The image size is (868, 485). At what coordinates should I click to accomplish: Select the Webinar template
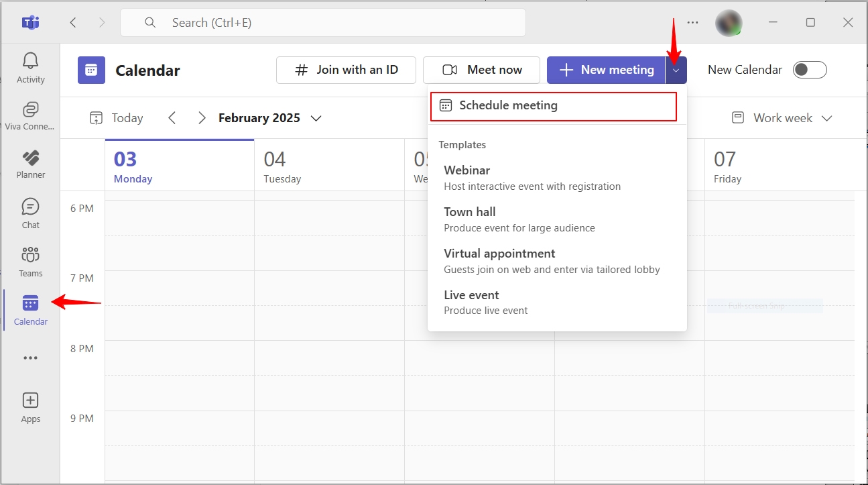tap(557, 178)
